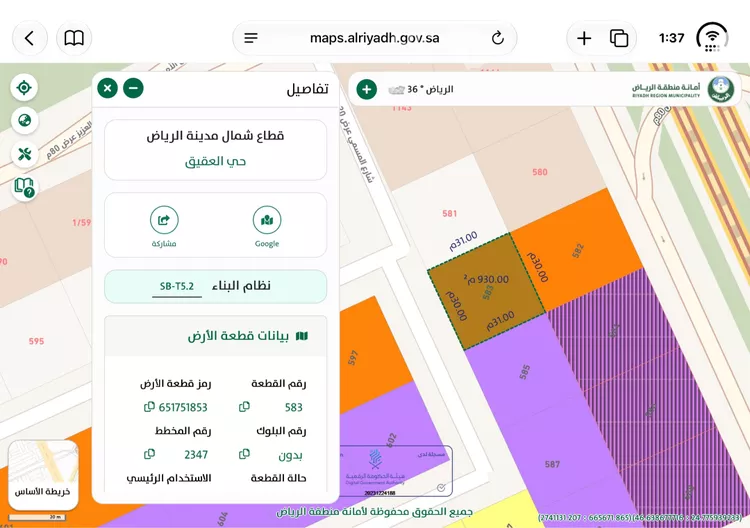Click purple parcel 585 on map

click(524, 372)
